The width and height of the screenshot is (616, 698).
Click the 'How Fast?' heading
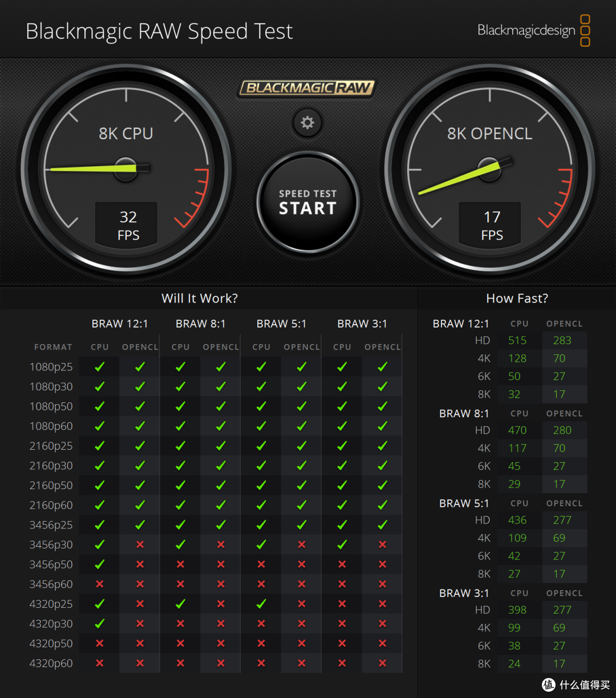pyautogui.click(x=517, y=298)
